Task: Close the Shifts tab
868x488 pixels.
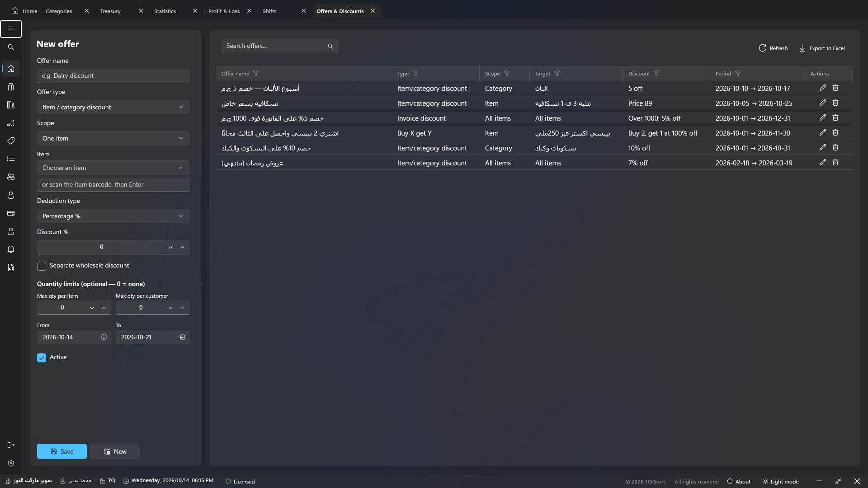Action: tap(304, 11)
